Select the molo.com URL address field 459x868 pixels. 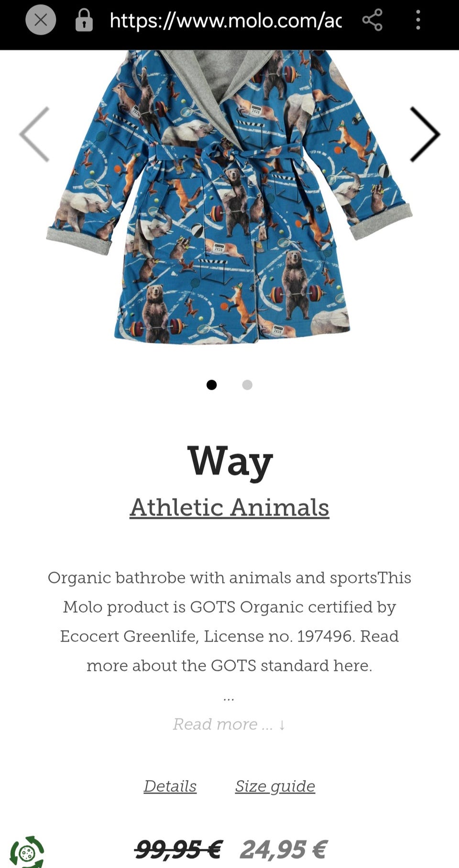(226, 20)
